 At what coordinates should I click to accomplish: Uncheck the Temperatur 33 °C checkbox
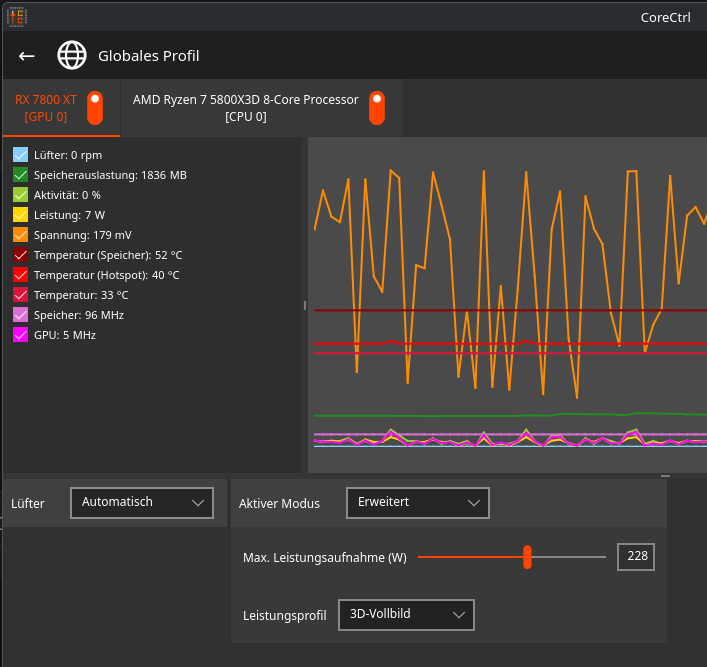[x=20, y=294]
